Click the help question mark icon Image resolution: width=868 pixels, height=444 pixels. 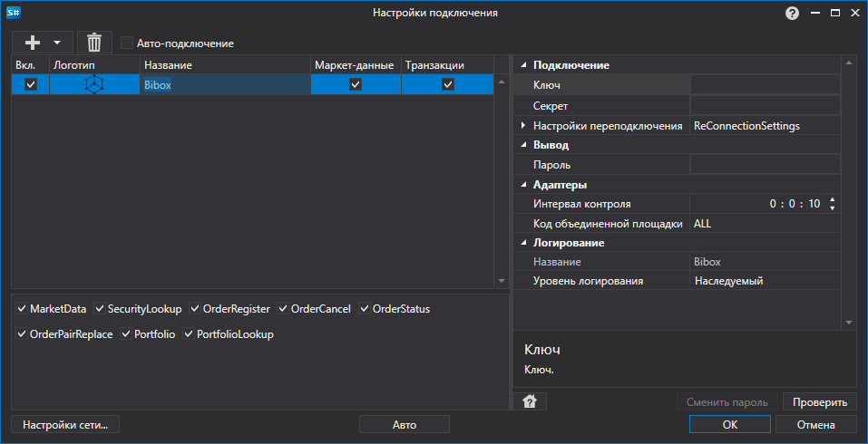pyautogui.click(x=792, y=14)
